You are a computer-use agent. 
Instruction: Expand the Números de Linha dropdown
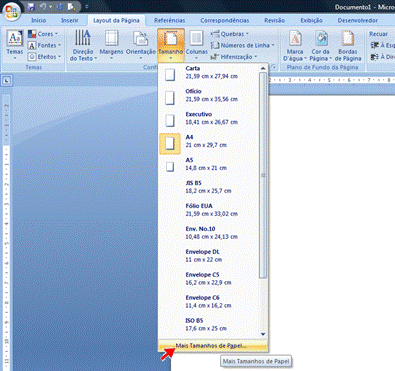click(243, 45)
